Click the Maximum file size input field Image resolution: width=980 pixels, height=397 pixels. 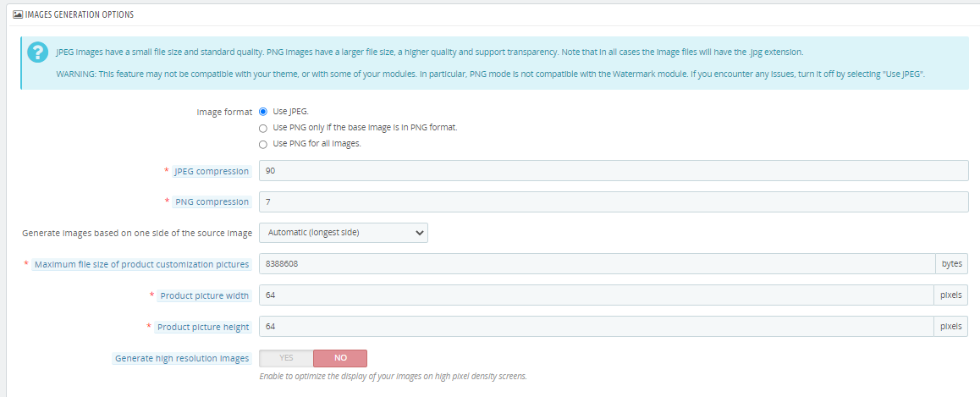pos(597,264)
